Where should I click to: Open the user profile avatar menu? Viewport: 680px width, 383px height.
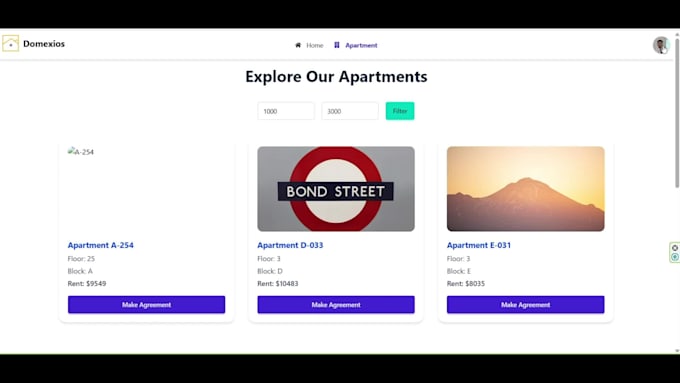[x=661, y=45]
